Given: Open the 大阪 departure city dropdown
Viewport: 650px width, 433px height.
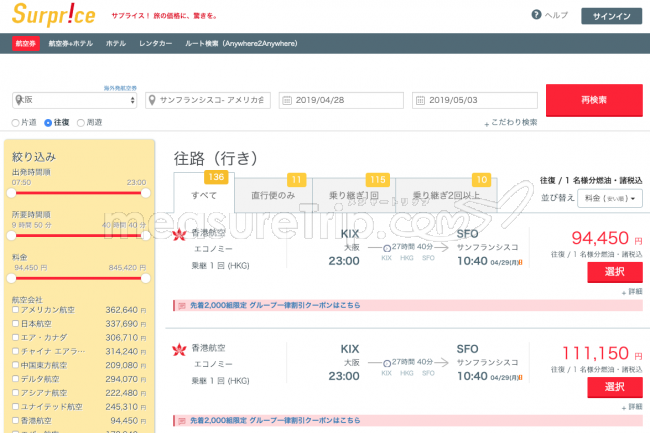Looking at the screenshot, I should [x=75, y=100].
